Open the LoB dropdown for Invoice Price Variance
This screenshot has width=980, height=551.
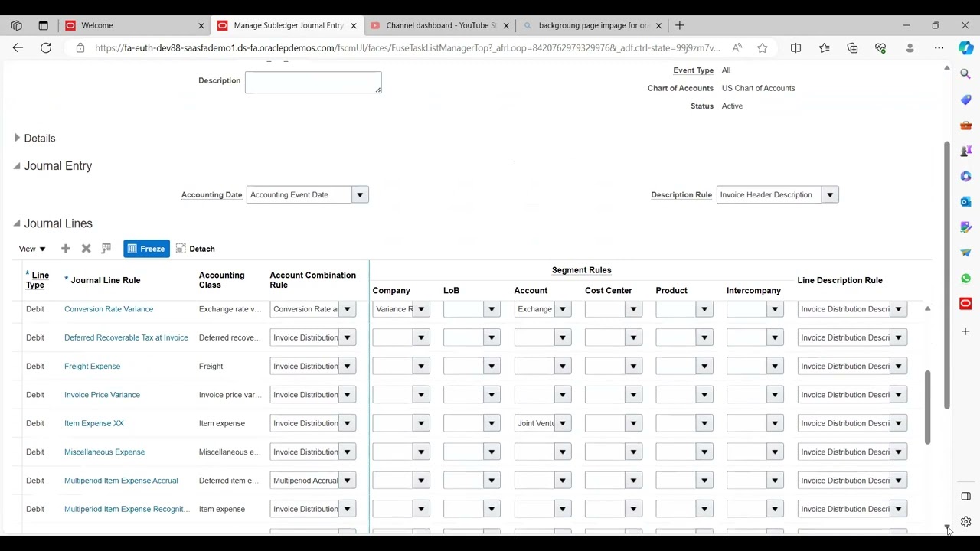(492, 395)
